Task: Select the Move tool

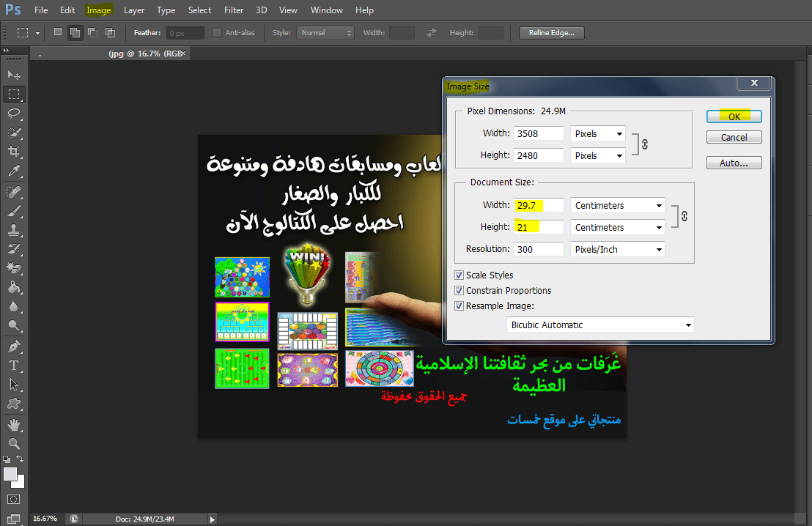Action: coord(14,75)
